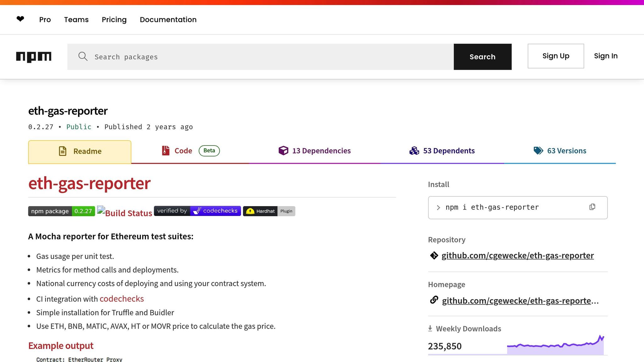
Task: Open the truncated homepage GitHub link
Action: point(520,301)
